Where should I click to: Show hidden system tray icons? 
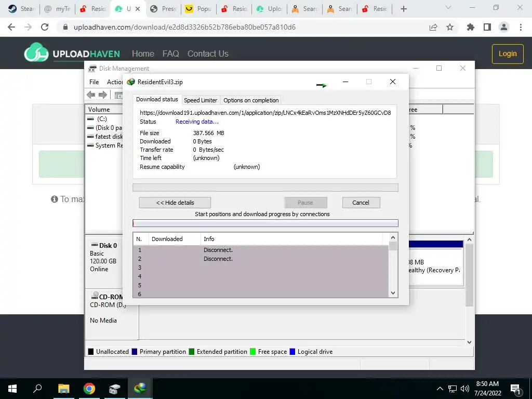pos(440,389)
